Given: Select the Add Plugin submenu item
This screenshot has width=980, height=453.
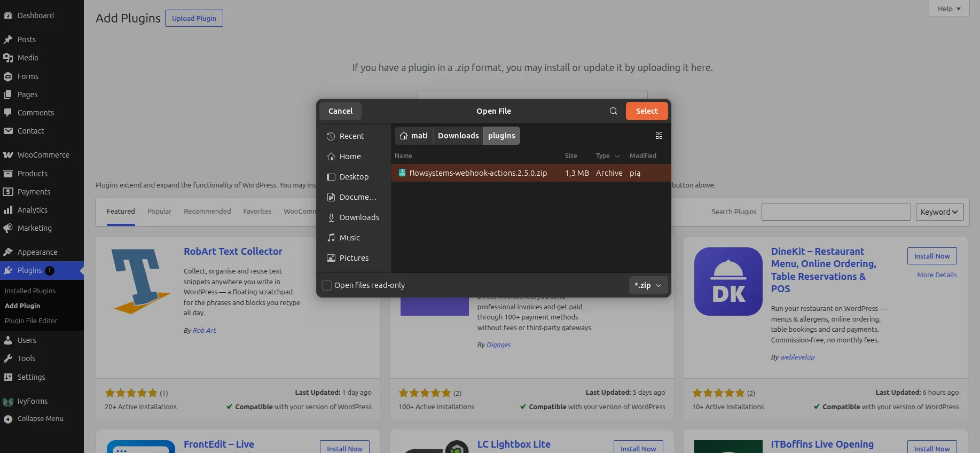Looking at the screenshot, I should (x=22, y=306).
